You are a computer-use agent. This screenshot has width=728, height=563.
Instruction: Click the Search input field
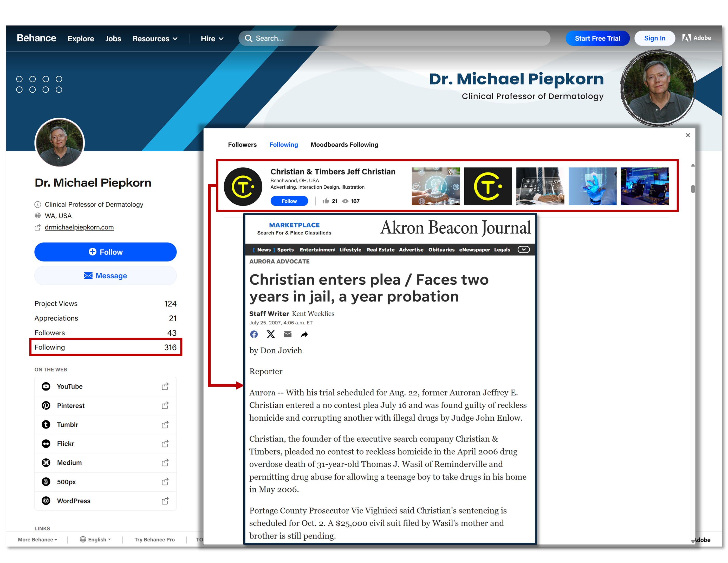tap(394, 38)
